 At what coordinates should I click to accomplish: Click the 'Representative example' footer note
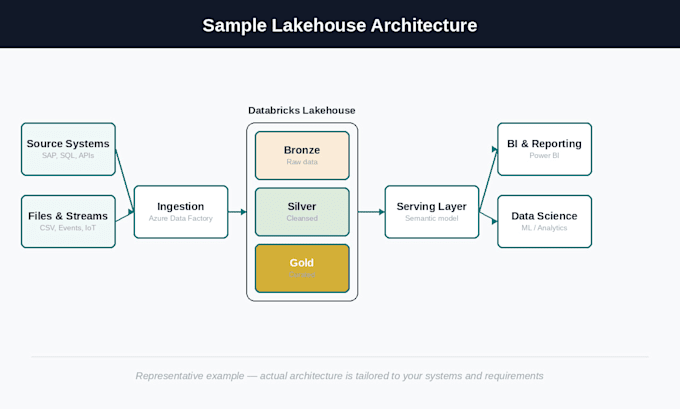tap(340, 376)
